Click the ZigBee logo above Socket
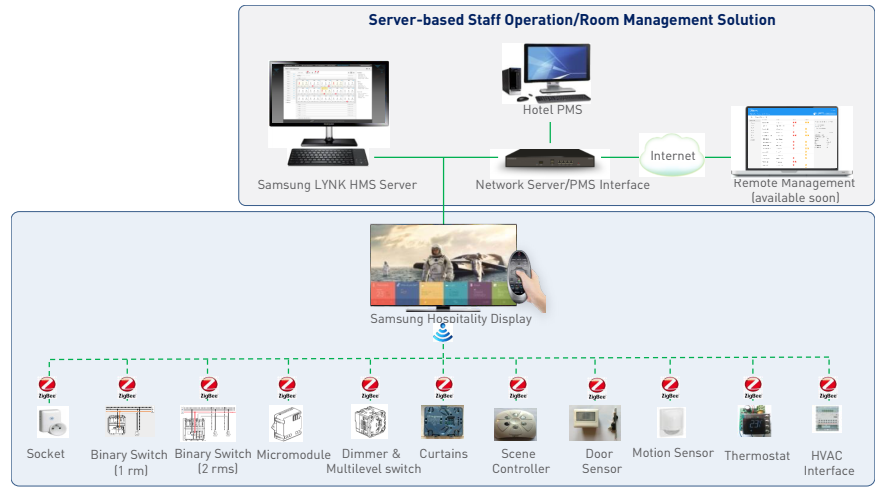 [46, 387]
